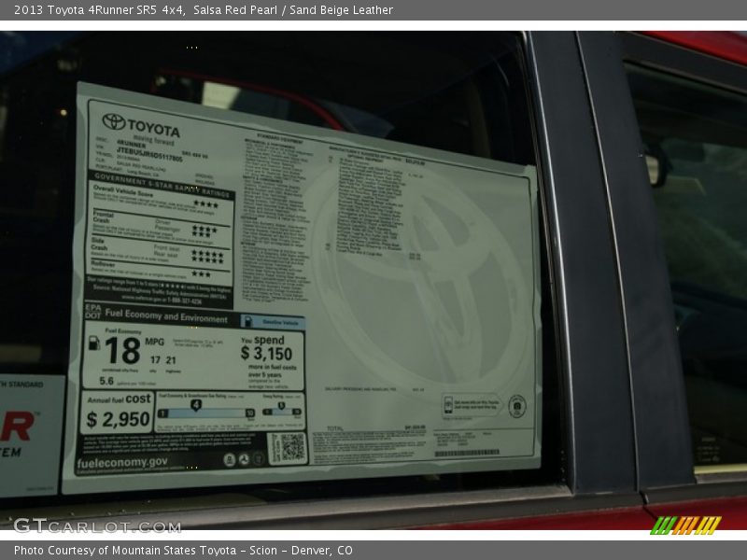Click the fuel pump icon beside 18 MPG
The image size is (747, 560).
click(93, 343)
